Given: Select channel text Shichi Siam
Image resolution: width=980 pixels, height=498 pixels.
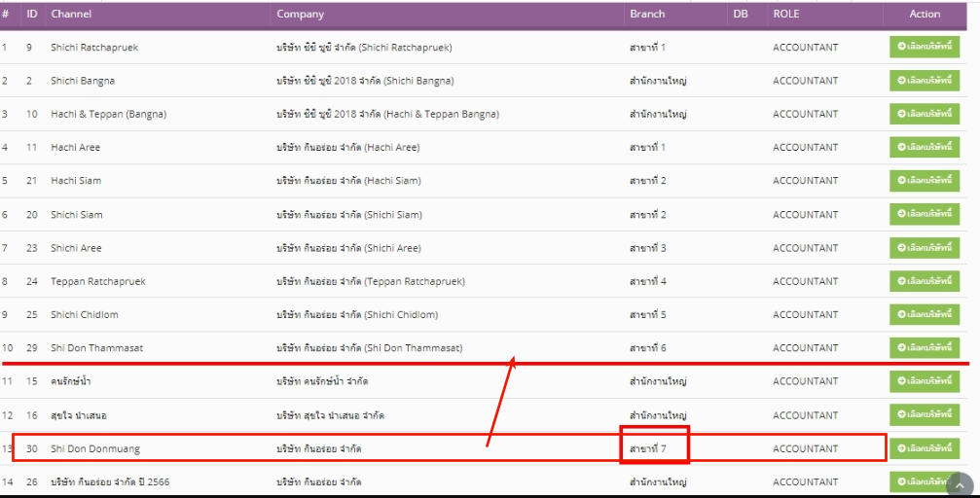Looking at the screenshot, I should 76,214.
